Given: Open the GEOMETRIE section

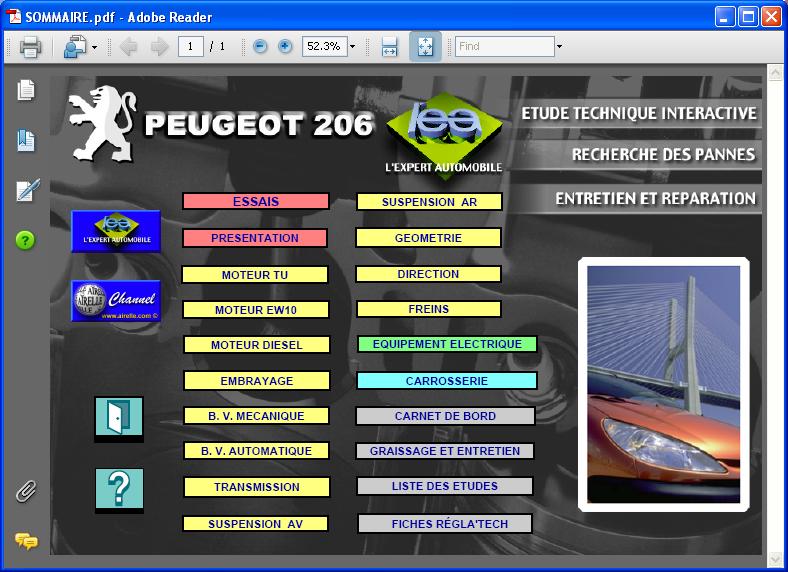Looking at the screenshot, I should [x=428, y=237].
